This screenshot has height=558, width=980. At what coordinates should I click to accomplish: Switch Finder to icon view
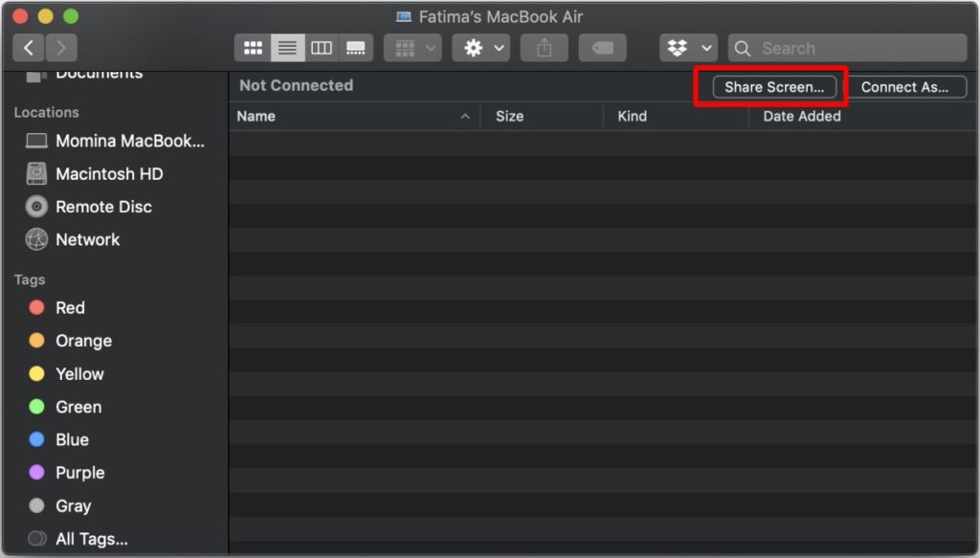(x=253, y=47)
